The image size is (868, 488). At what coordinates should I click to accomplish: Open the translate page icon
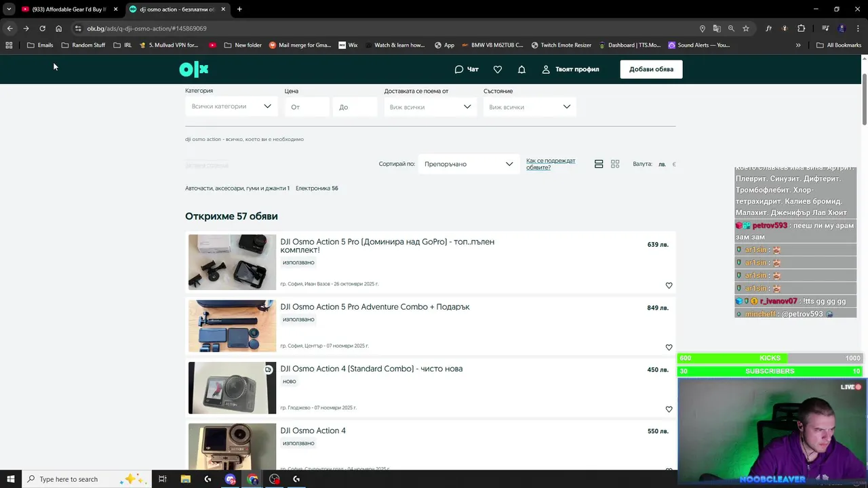point(717,28)
